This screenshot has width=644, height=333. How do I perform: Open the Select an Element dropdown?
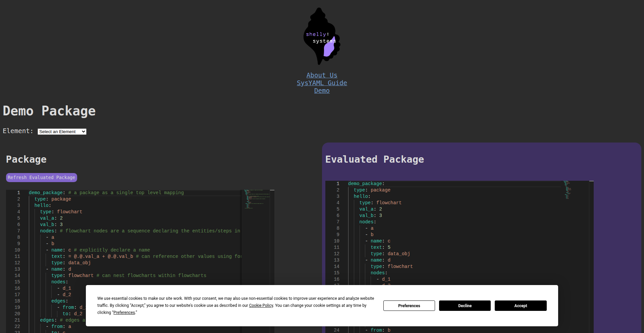(62, 131)
